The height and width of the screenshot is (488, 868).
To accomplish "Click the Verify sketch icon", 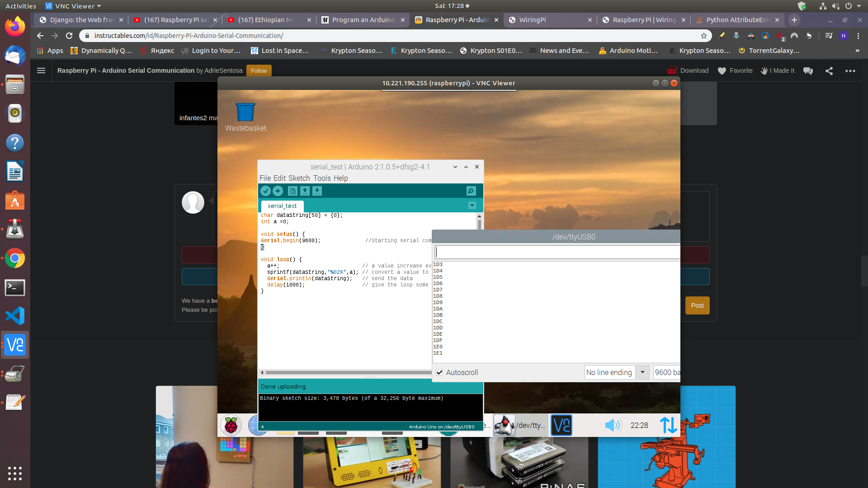I will tap(266, 191).
